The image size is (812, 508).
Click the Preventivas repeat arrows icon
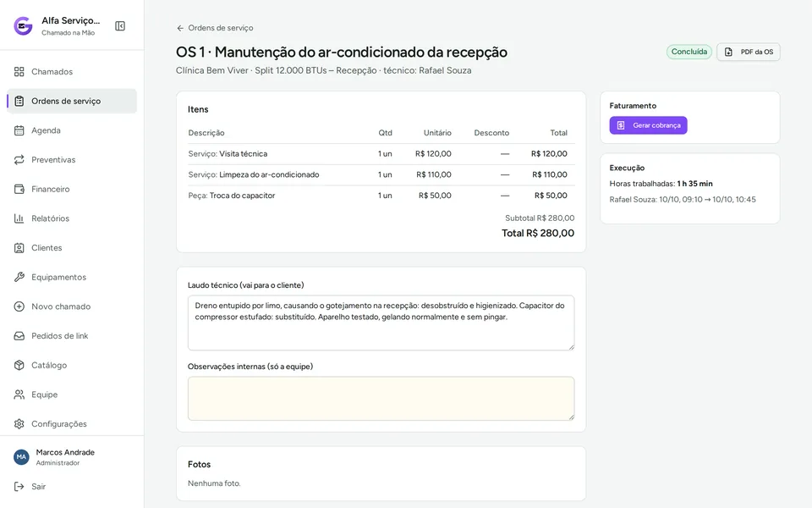point(19,160)
